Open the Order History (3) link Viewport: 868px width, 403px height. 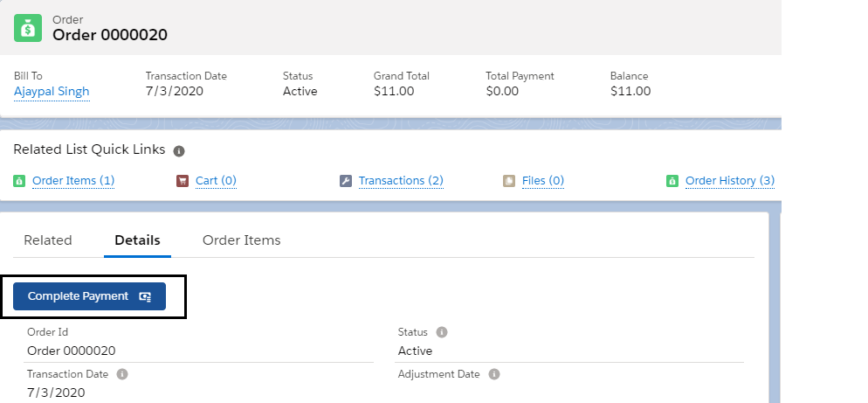pos(729,181)
